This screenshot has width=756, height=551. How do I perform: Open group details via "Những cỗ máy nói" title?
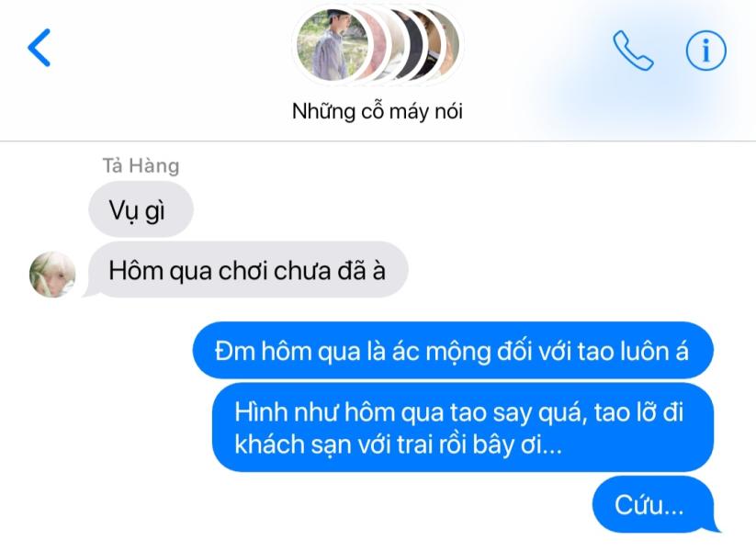coord(378,111)
